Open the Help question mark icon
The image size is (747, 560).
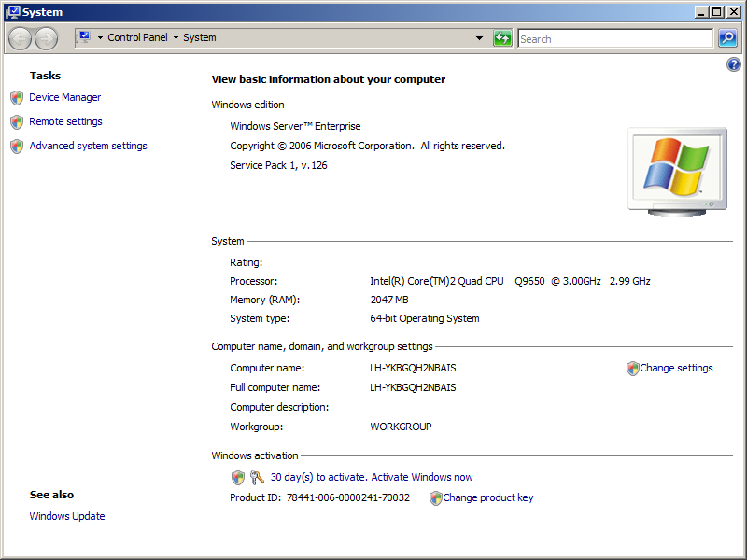tap(733, 63)
